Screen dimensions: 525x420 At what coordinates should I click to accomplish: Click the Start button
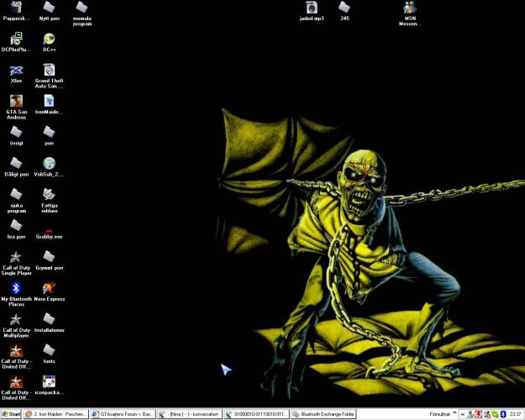pos(11,414)
